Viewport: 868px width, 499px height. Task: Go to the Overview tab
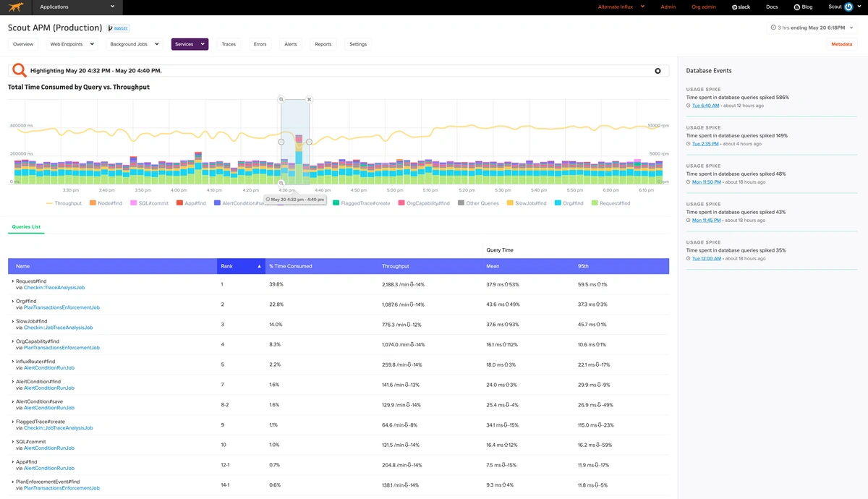point(23,44)
